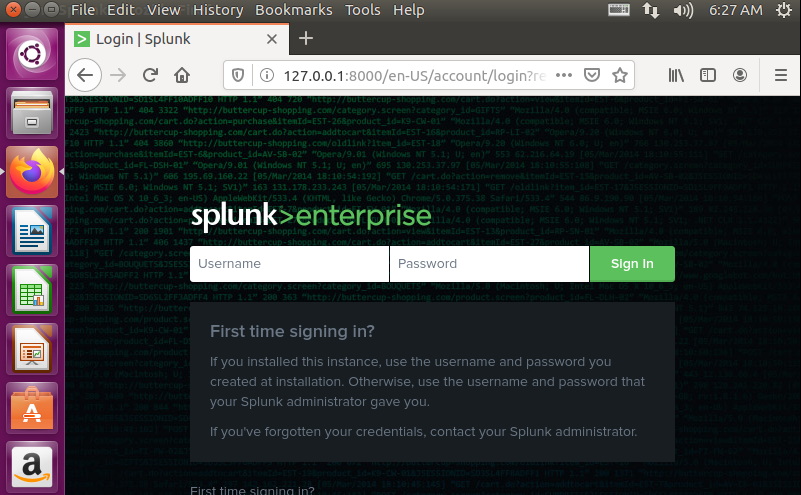The height and width of the screenshot is (495, 801).
Task: Click the 'First time signing in?' heading
Action: click(x=292, y=332)
